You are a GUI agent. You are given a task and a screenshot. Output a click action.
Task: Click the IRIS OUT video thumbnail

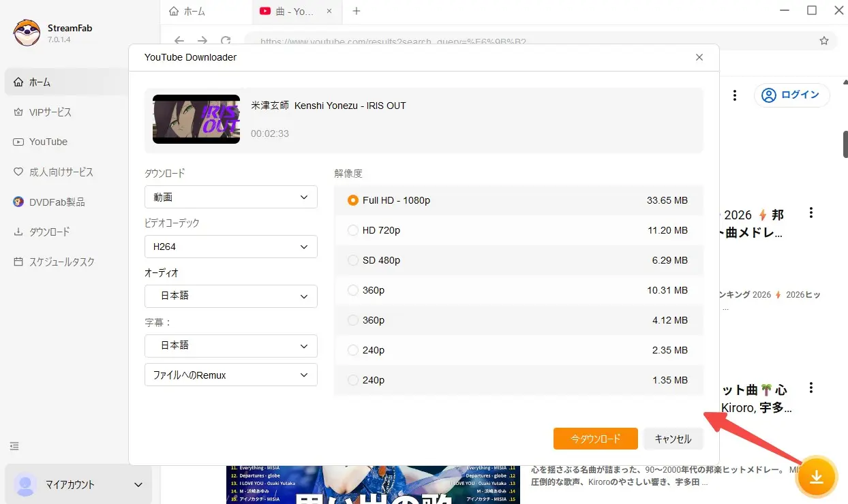(196, 119)
